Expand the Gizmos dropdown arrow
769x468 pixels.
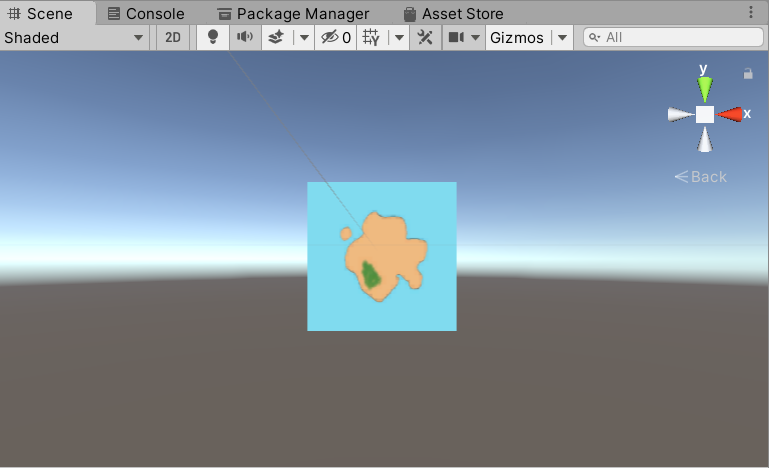tap(563, 38)
